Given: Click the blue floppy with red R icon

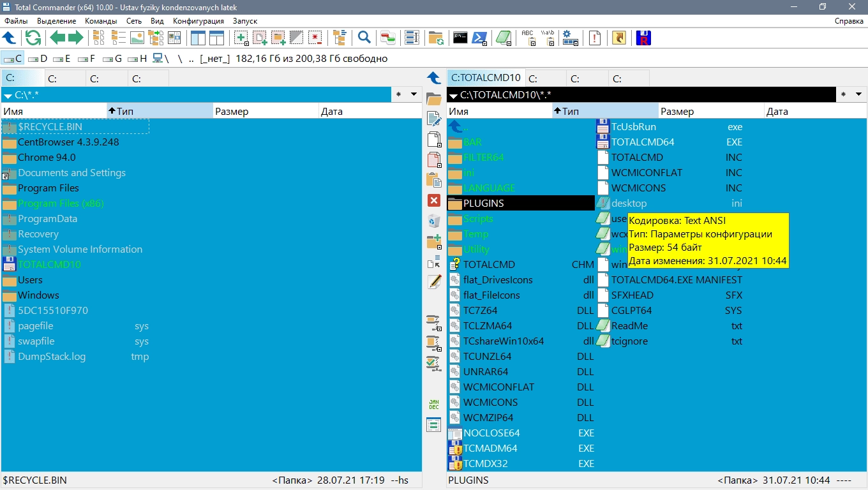Looking at the screenshot, I should [x=644, y=38].
